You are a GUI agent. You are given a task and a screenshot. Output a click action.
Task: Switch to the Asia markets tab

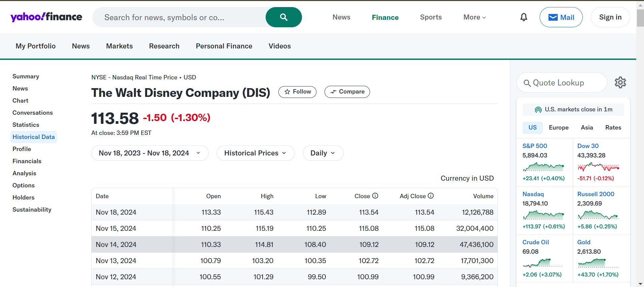[587, 128]
